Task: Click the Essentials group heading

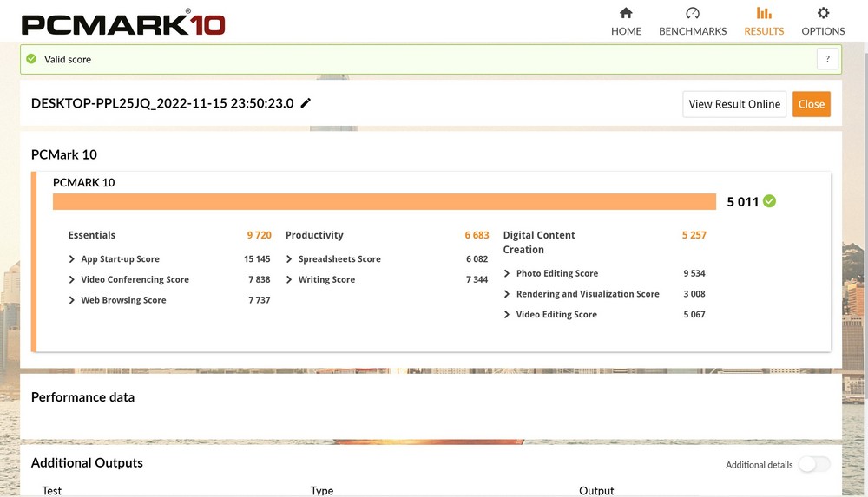Action: pyautogui.click(x=92, y=235)
